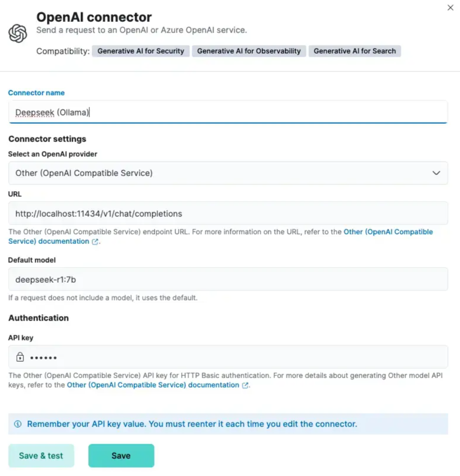Click external link icon after URL documentation link
Image resolution: width=460 pixels, height=476 pixels.
(x=95, y=241)
